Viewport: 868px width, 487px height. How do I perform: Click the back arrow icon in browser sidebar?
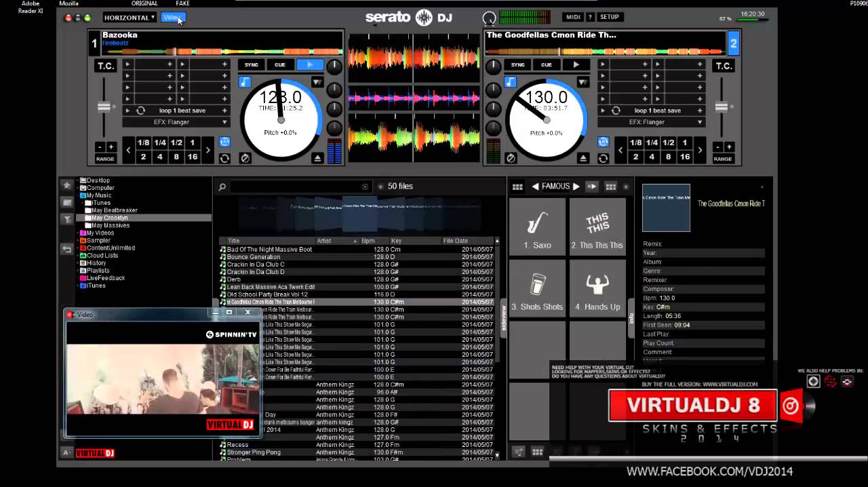(x=67, y=249)
